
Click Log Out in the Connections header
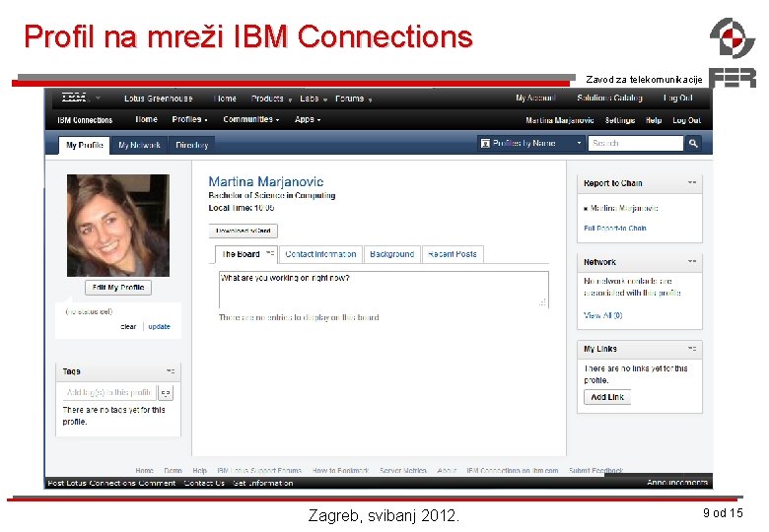686,120
